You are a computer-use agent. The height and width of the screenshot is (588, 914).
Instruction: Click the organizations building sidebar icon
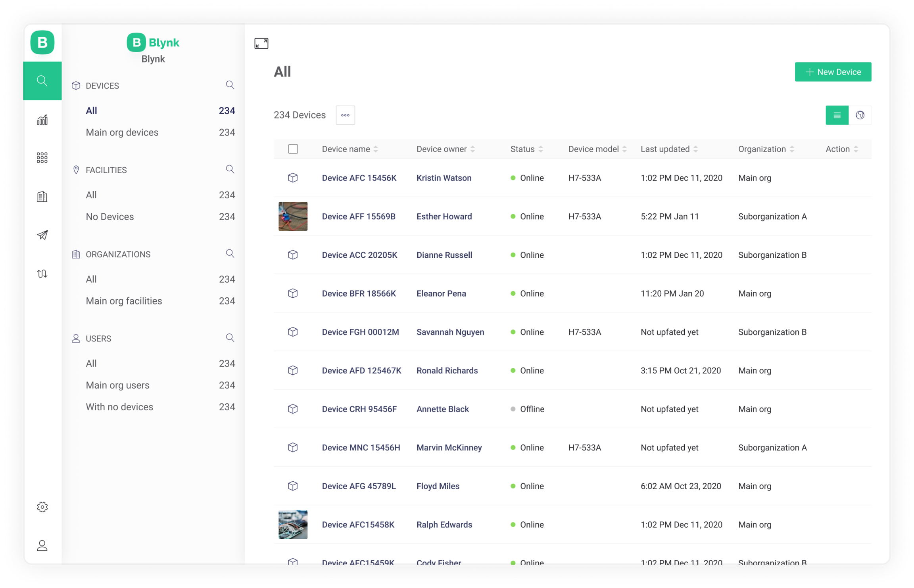tap(42, 196)
